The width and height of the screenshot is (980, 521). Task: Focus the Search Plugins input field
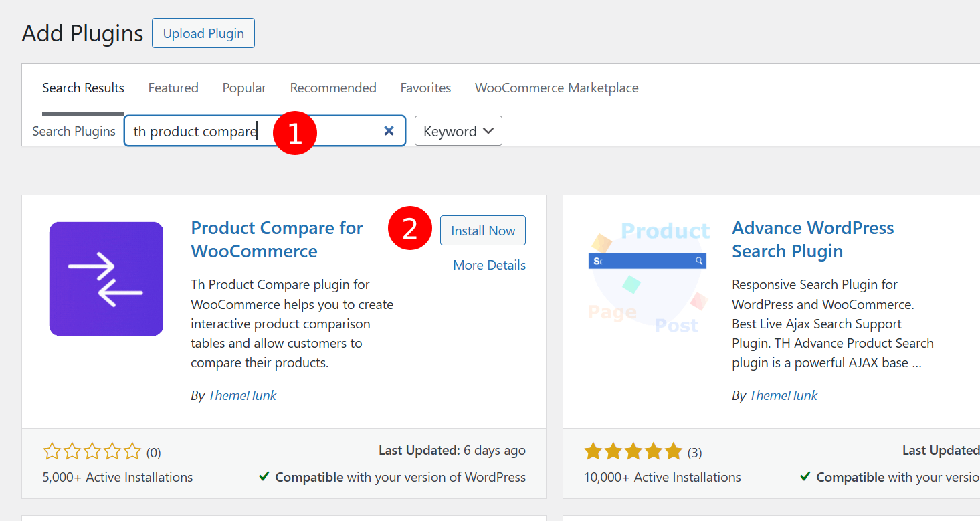(265, 131)
